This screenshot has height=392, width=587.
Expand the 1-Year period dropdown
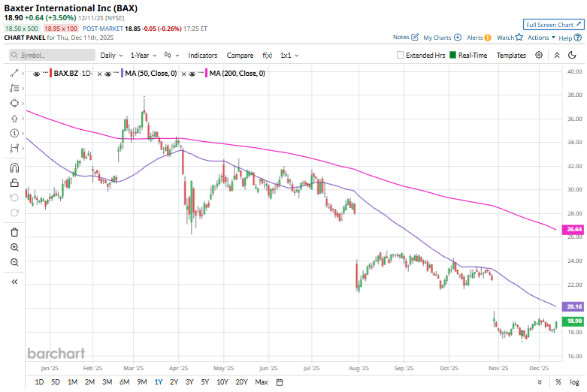pyautogui.click(x=143, y=55)
